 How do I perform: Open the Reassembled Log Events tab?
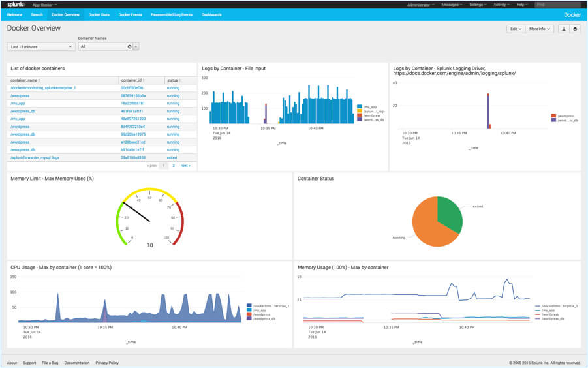[172, 14]
